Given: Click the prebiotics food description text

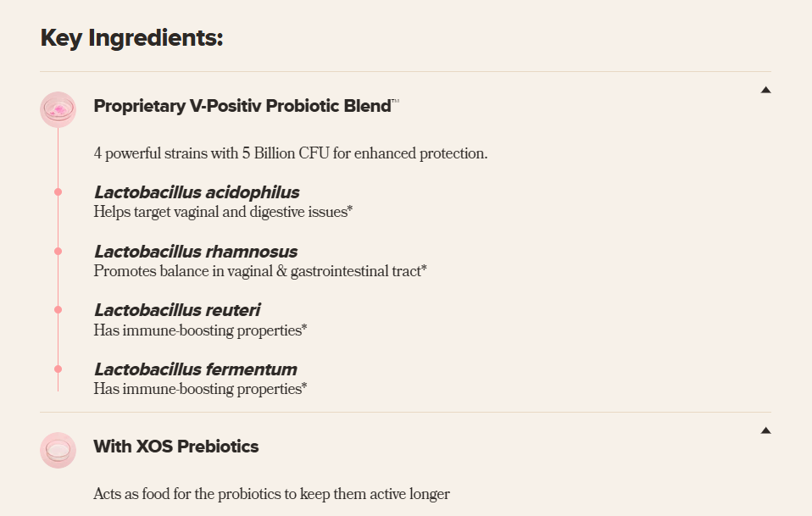Looking at the screenshot, I should 271,494.
